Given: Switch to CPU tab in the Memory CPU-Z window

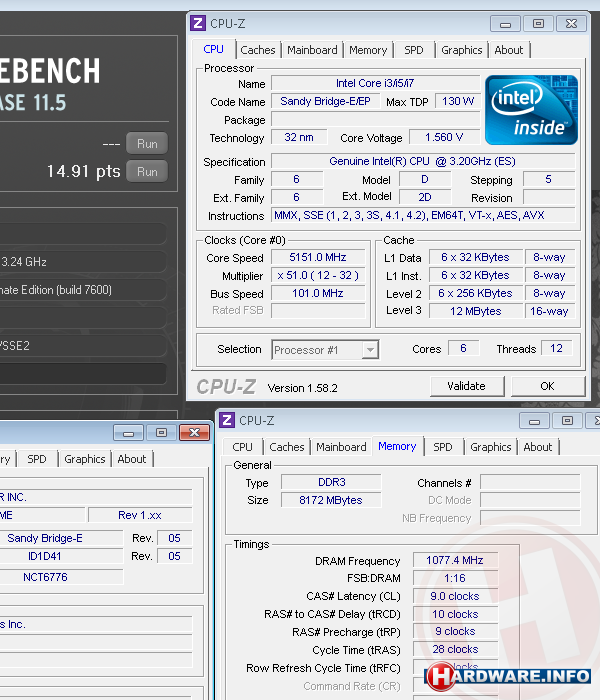Looking at the screenshot, I should point(242,447).
